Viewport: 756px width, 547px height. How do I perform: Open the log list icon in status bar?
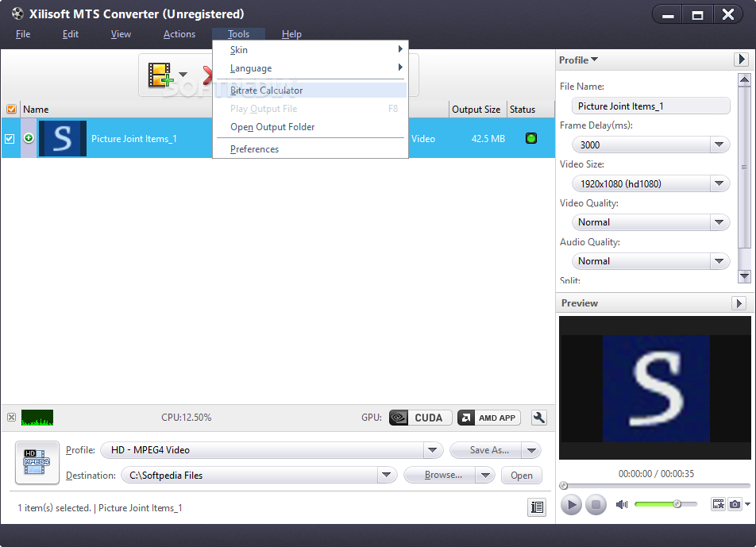537,507
